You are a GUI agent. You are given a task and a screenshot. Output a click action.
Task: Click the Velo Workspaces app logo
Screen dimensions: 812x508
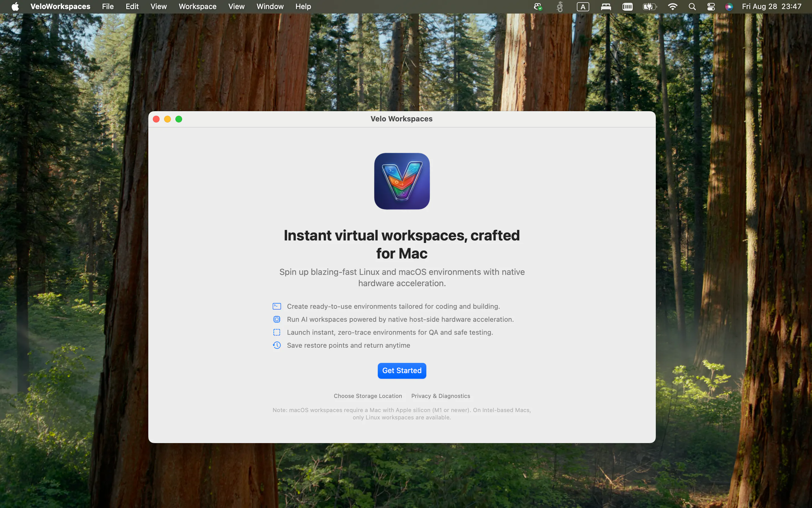[x=402, y=181]
